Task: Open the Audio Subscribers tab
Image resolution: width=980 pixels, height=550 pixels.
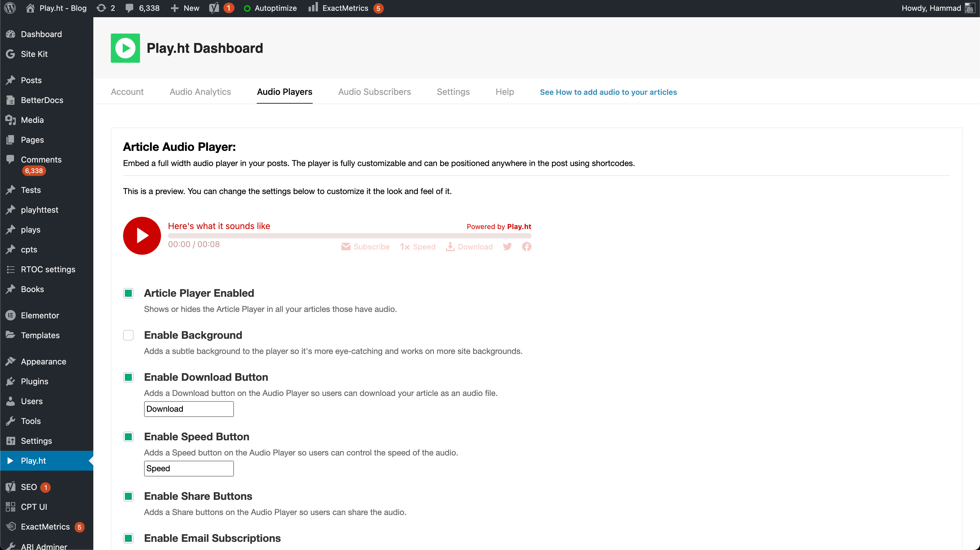Action: (x=374, y=92)
